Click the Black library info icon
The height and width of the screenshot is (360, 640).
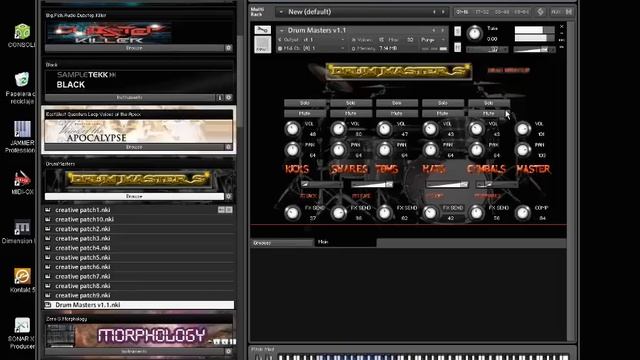click(220, 98)
